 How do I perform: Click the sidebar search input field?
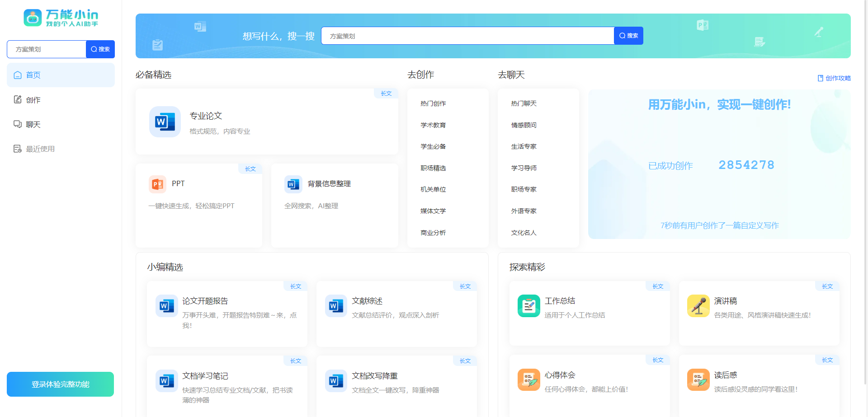[x=47, y=49]
